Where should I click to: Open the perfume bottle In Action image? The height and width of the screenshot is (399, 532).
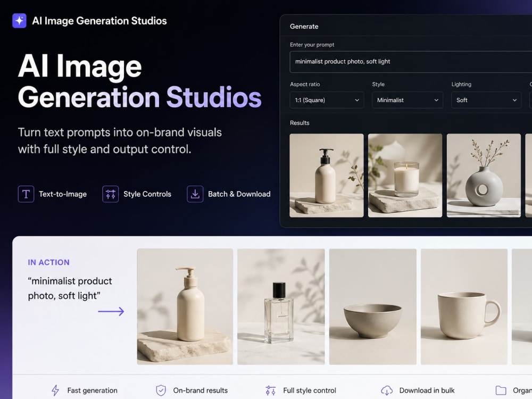[x=281, y=307]
